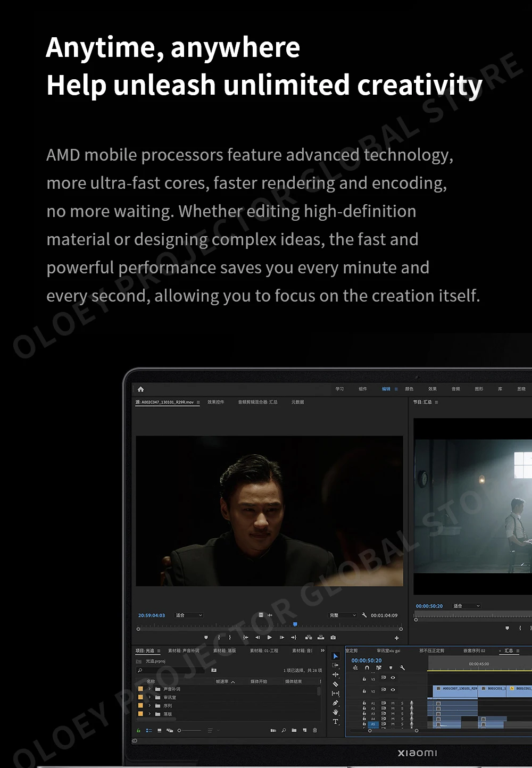Solo audio track A4
532x768 pixels.
(402, 718)
